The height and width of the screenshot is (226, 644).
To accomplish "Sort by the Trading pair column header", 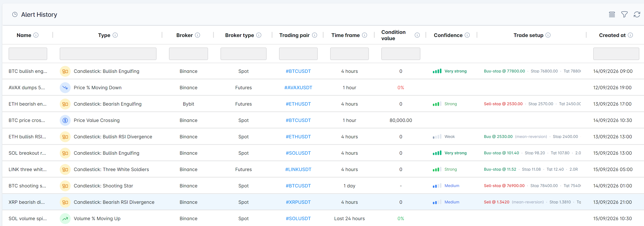I will 294,35.
